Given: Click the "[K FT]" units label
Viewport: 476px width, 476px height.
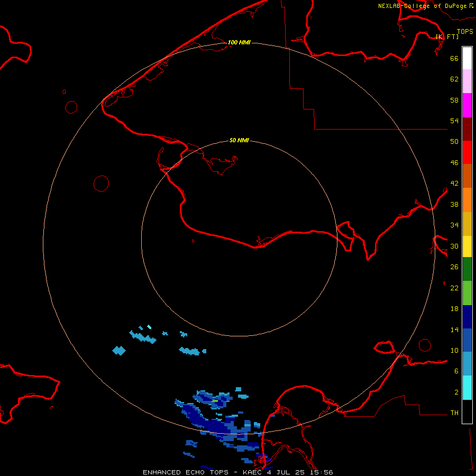Looking at the screenshot, I should pos(447,36).
